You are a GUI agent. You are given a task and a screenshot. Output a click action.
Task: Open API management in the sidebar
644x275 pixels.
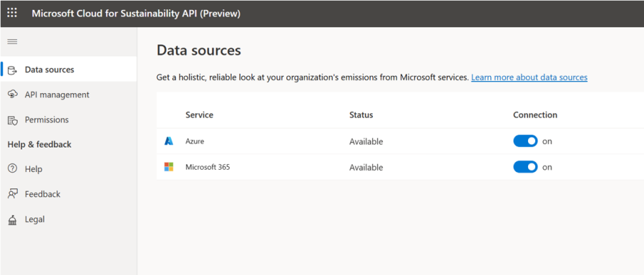pyautogui.click(x=69, y=95)
